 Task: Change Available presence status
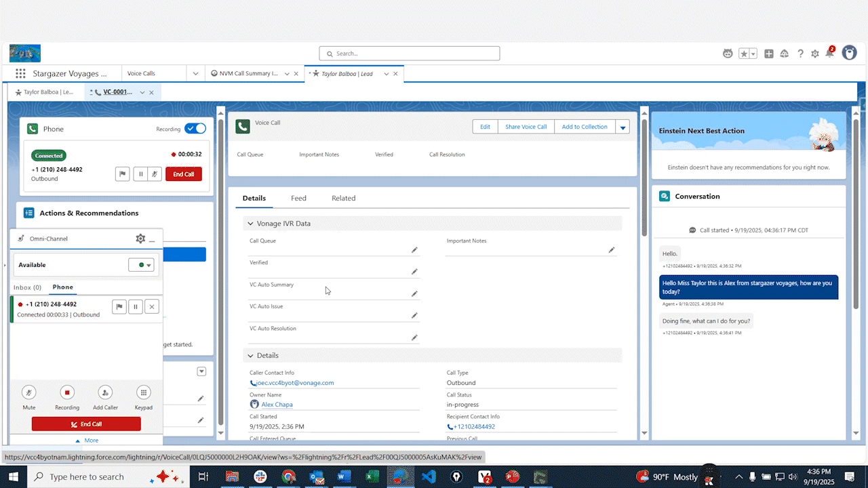(141, 264)
